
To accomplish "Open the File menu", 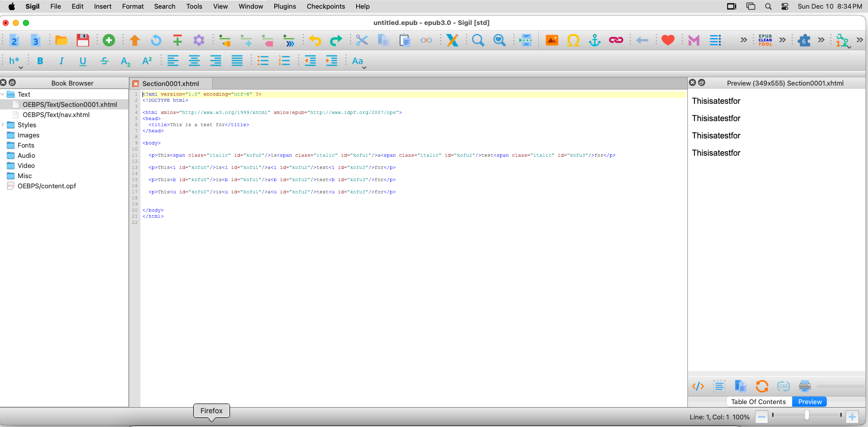I will click(x=55, y=6).
